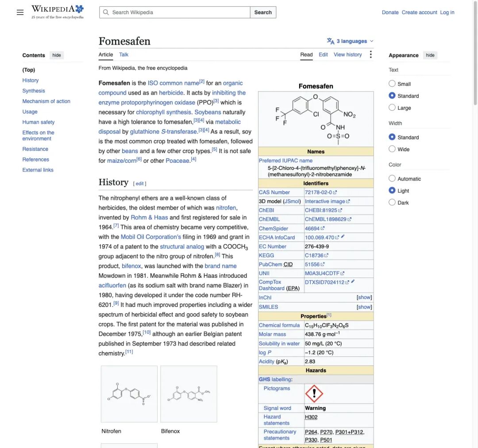Image resolution: width=478 pixels, height=448 pixels.
Task: Open the hamburger main menu icon
Action: (20, 12)
